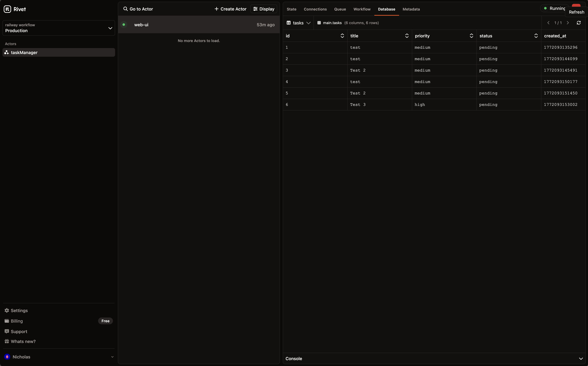Open the Display options button
Screen dimensions: 588x366
tap(264, 9)
